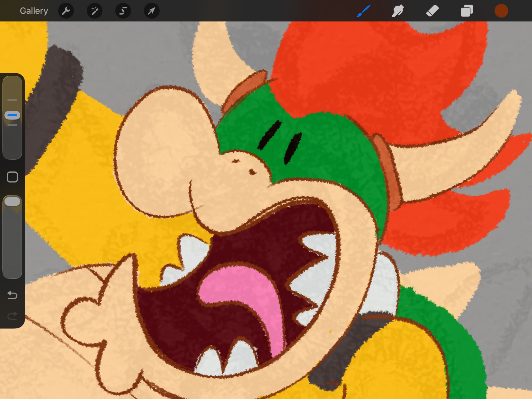Redo with the grayed arrow button
Screen dimensions: 532x399
tap(12, 316)
